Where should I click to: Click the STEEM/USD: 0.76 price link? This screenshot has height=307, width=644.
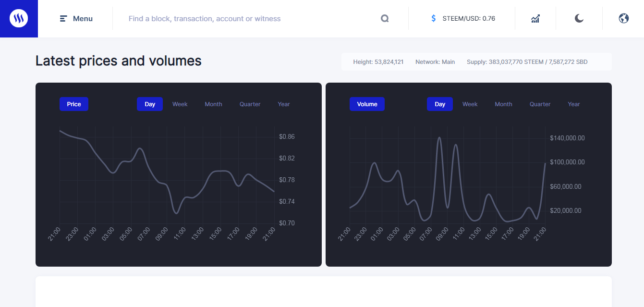469,19
